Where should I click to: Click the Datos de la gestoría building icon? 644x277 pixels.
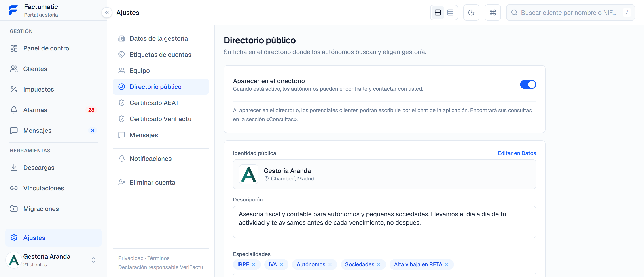pos(121,38)
